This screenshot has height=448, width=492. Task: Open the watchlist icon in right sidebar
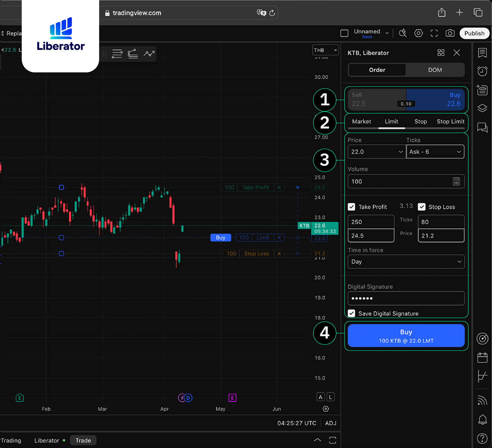[x=482, y=53]
